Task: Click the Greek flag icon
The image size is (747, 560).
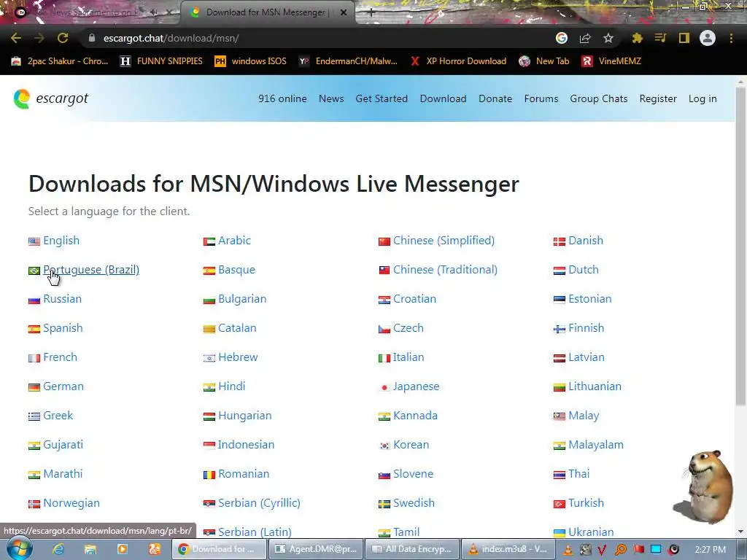Action: (34, 416)
